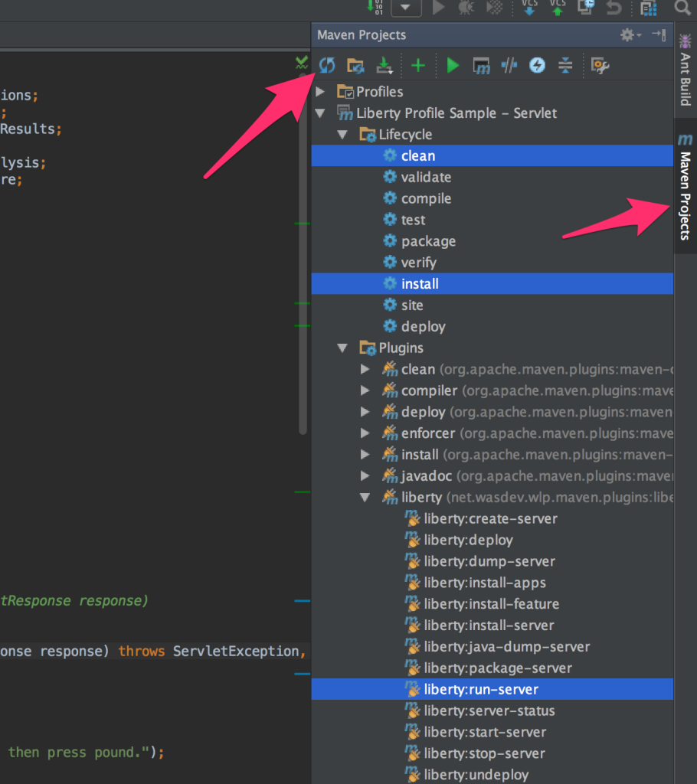Viewport: 697px width, 784px height.
Task: Toggle Maven offline mode
Action: 509,65
